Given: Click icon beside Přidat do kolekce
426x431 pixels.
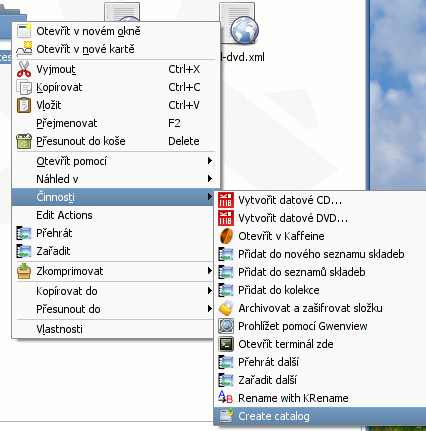Looking at the screenshot, I should click(226, 290).
